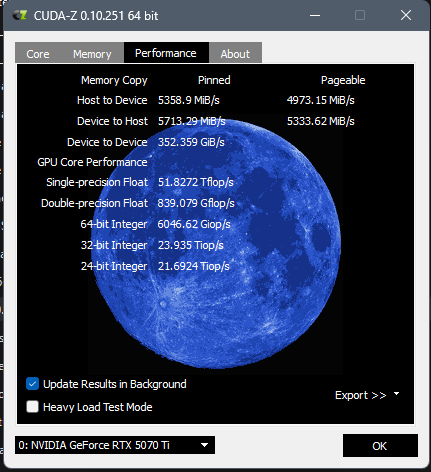Close the CUDA-Z window
The height and width of the screenshot is (472, 431).
406,15
